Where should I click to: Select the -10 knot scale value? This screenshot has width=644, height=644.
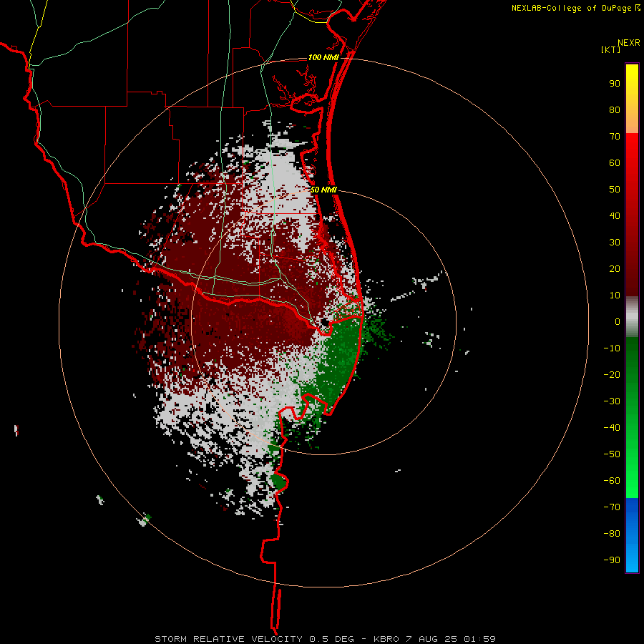612,348
